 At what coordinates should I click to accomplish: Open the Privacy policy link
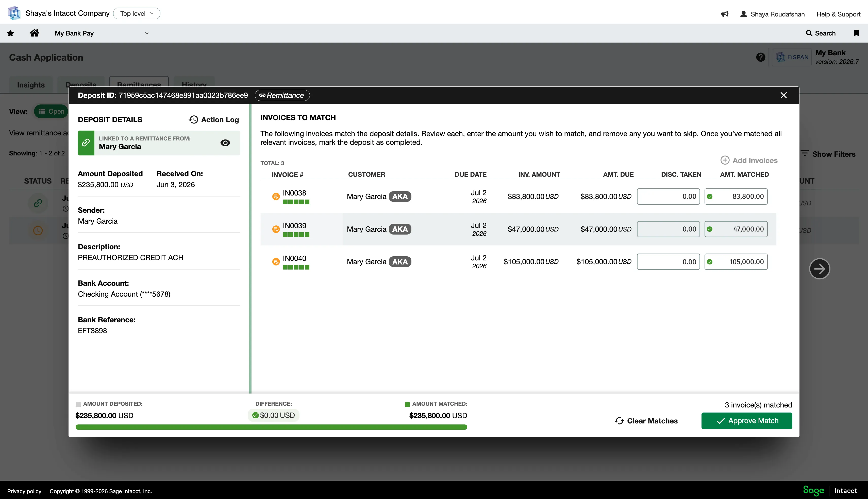click(24, 491)
